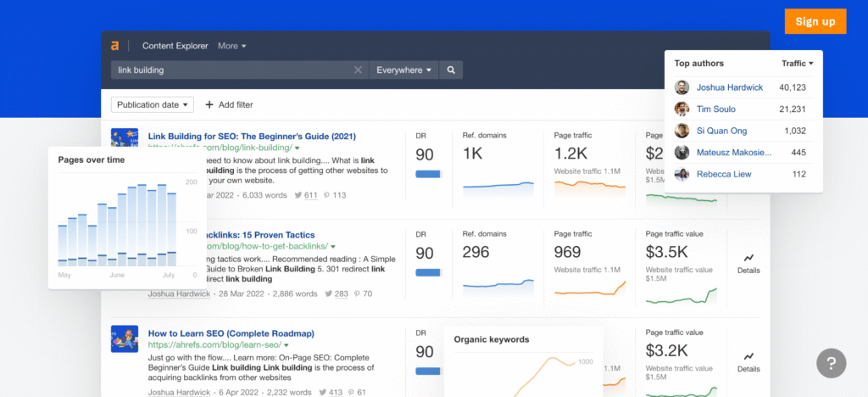The height and width of the screenshot is (397, 868).
Task: Click Ref. domains 1K sparkline chart
Action: tap(498, 189)
